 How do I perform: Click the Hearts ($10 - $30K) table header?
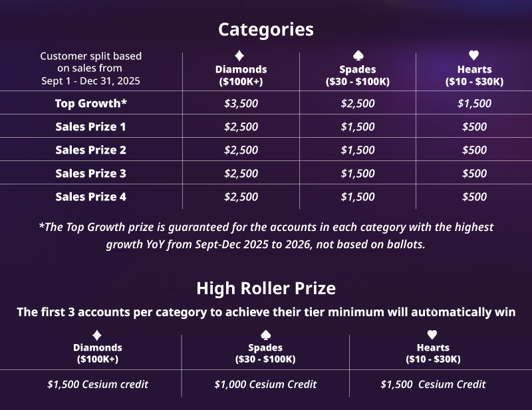[x=474, y=75]
